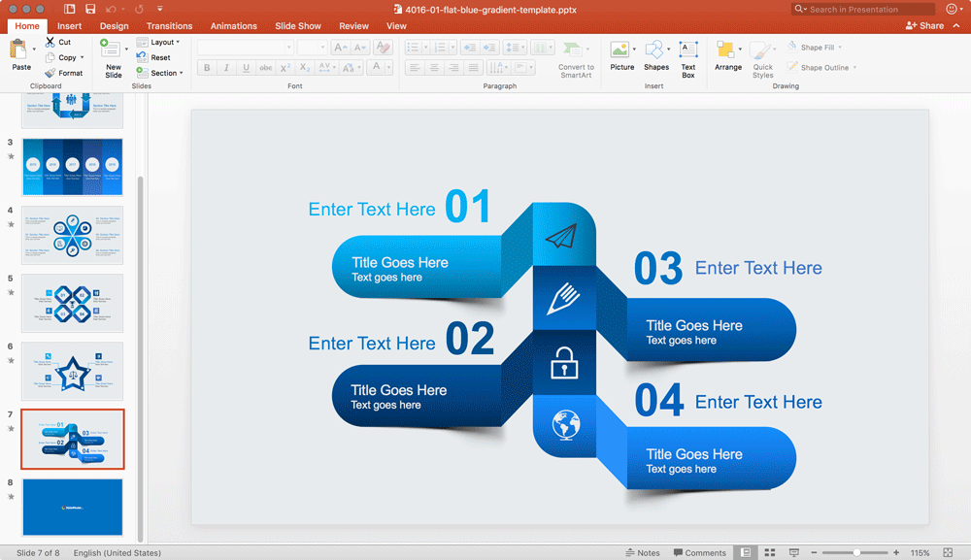Start Slide Show from status bar

(x=793, y=551)
